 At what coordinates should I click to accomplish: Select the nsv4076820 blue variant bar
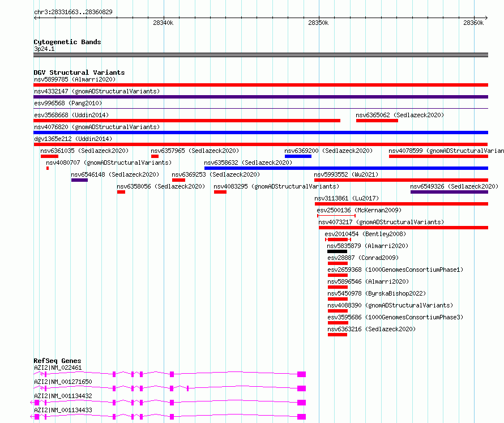[x=260, y=133]
